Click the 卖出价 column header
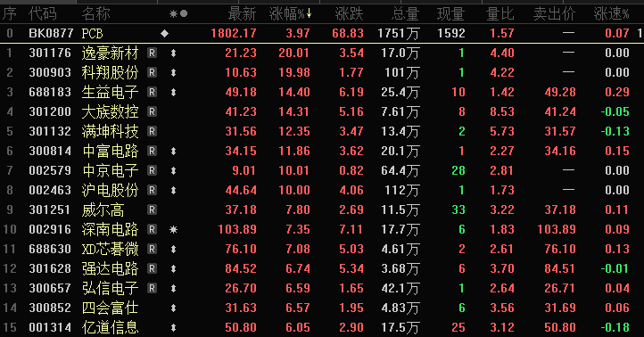 (554, 14)
